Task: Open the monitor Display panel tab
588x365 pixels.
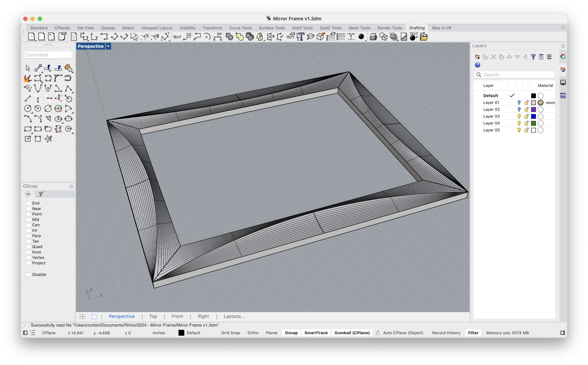Action: pos(563,82)
